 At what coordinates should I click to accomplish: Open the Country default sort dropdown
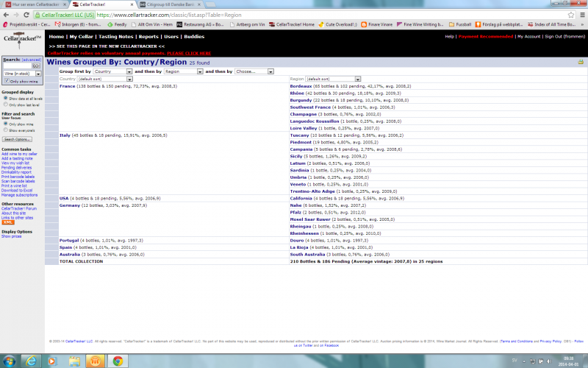point(104,79)
